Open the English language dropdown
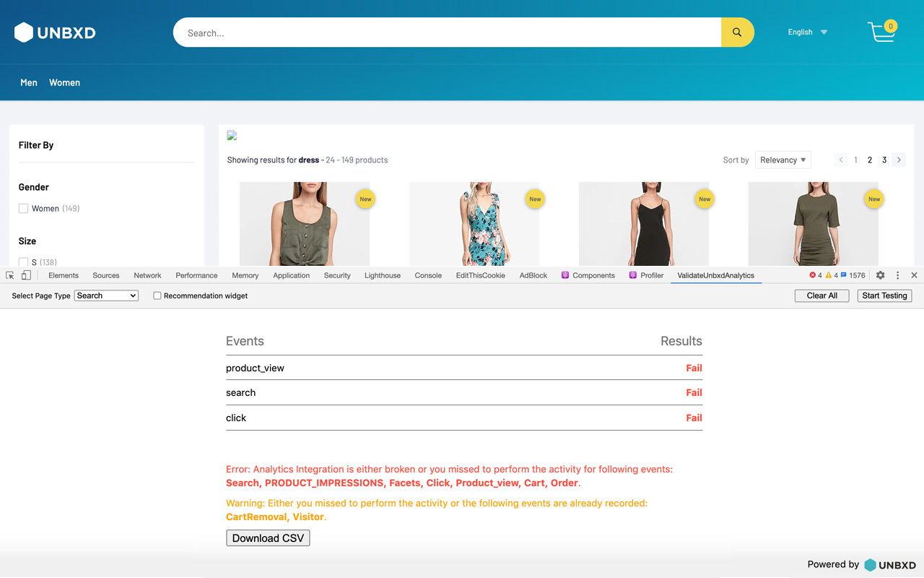 coord(808,32)
